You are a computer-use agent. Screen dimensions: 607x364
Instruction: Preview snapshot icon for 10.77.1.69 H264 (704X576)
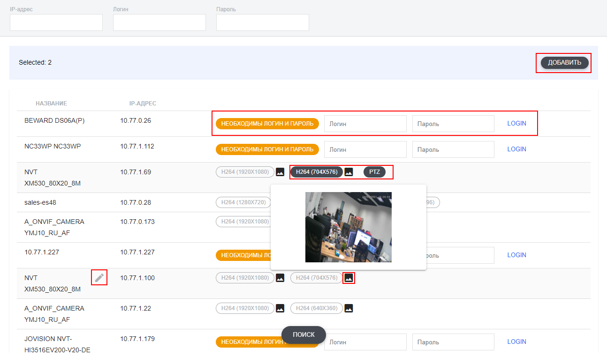pos(349,172)
